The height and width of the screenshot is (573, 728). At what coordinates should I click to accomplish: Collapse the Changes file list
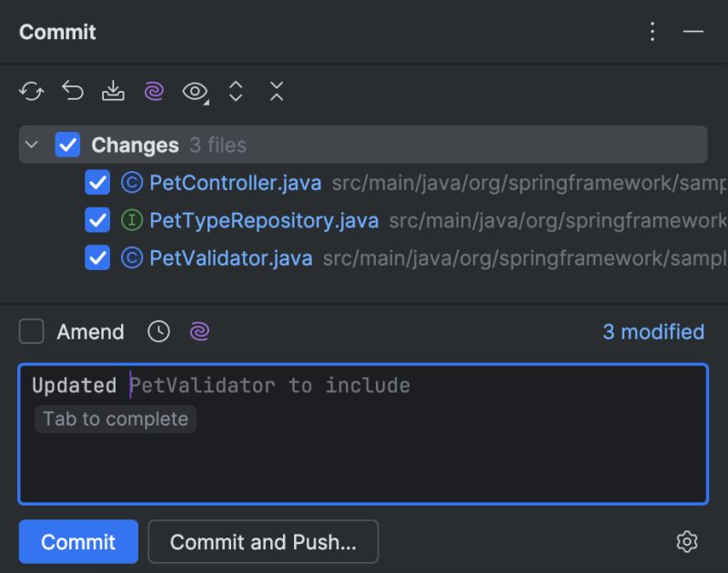pos(31,145)
